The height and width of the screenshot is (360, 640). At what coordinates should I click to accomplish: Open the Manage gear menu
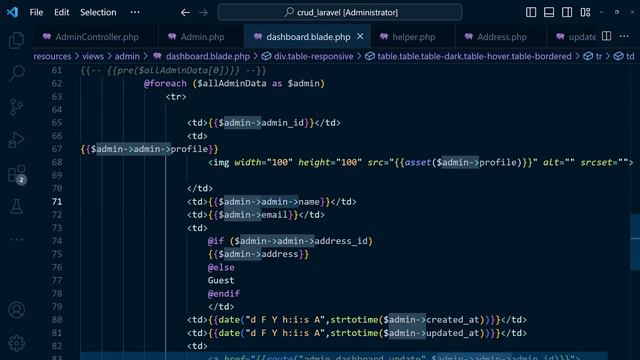click(x=16, y=344)
